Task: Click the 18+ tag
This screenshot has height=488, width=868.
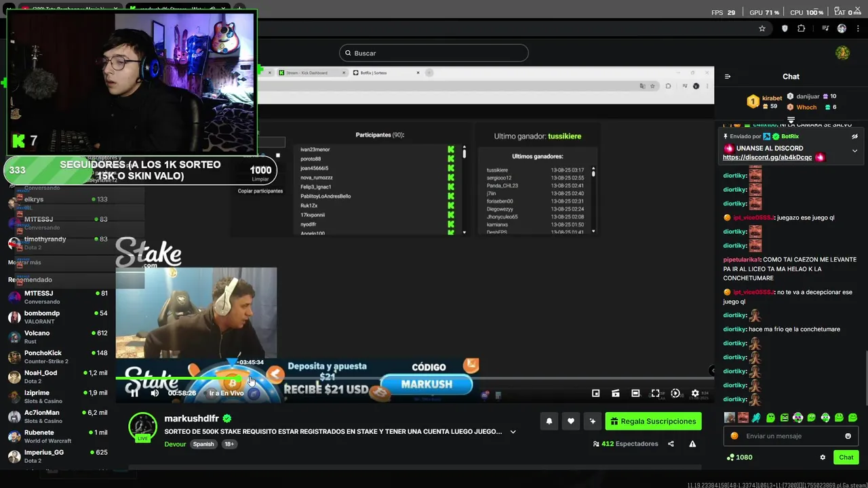Action: pyautogui.click(x=229, y=445)
